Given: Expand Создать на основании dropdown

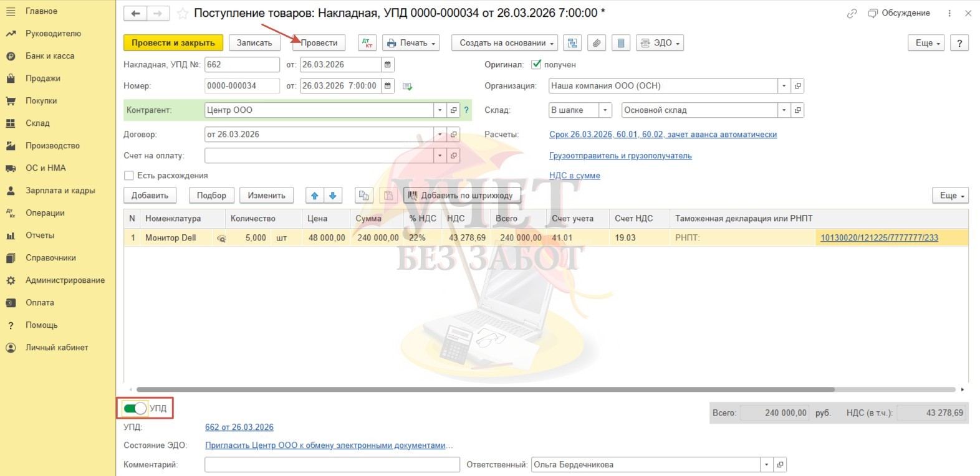Looking at the screenshot, I should [x=507, y=43].
